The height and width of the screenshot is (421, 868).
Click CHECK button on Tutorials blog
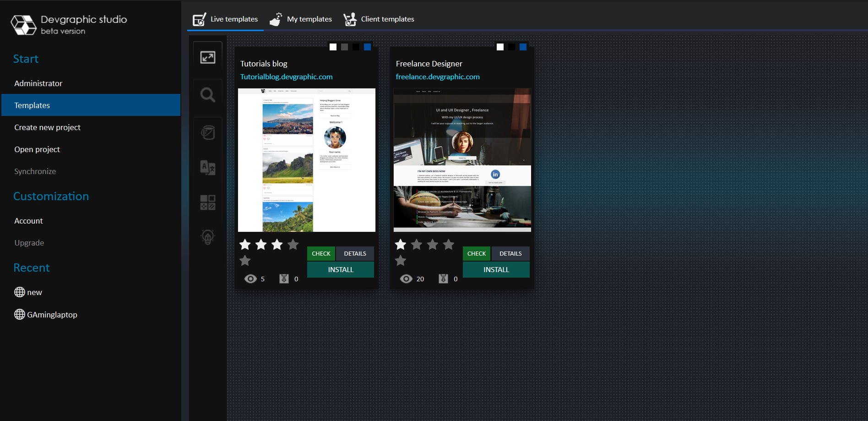pos(321,253)
